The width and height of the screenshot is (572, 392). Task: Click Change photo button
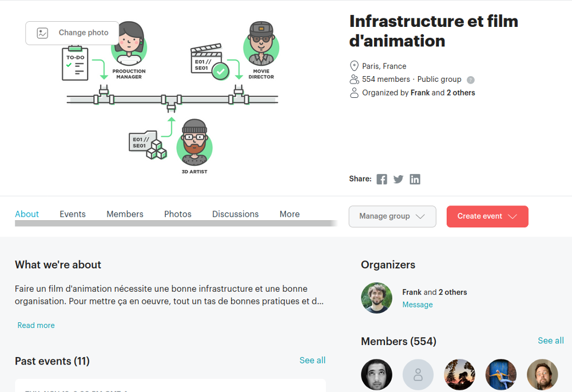tap(72, 33)
